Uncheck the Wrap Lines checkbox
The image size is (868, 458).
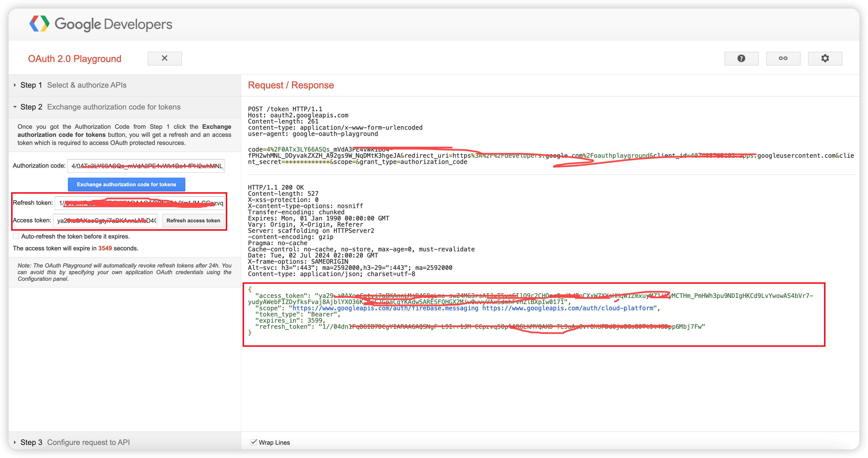click(254, 442)
